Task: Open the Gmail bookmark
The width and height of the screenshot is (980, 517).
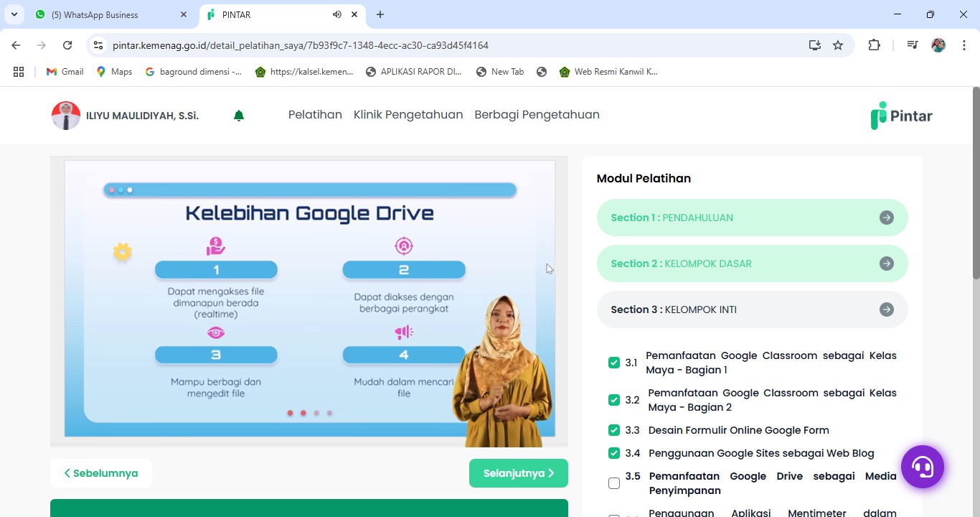Action: pyautogui.click(x=65, y=72)
